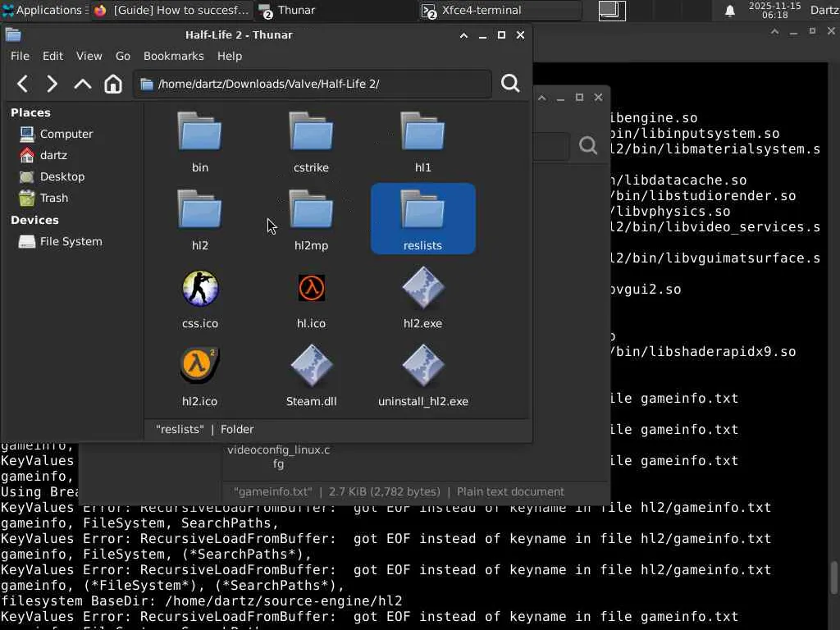The width and height of the screenshot is (840, 630).
Task: Click the "reslists" Folder status bar text
Action: pyautogui.click(x=204, y=429)
